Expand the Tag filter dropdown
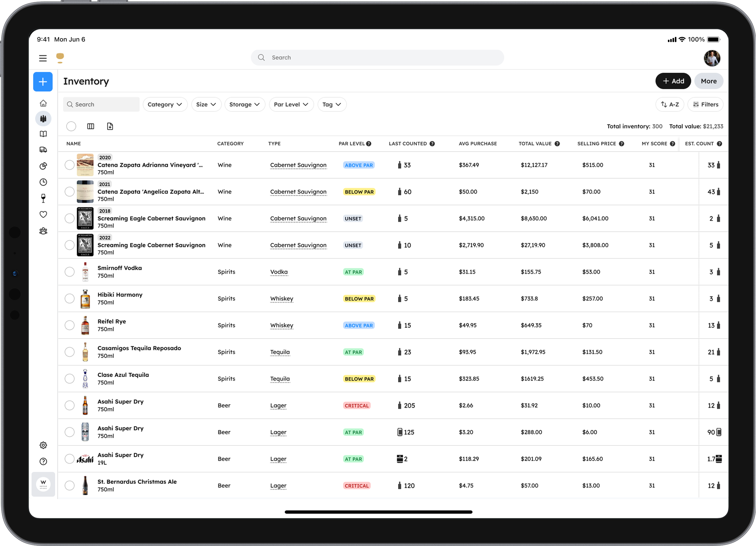The image size is (756, 546). (332, 105)
